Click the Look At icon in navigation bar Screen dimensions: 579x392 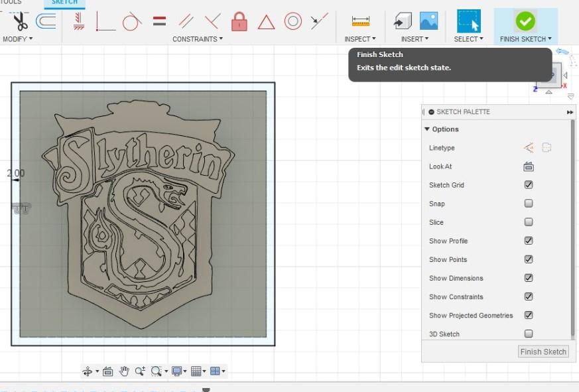click(108, 371)
